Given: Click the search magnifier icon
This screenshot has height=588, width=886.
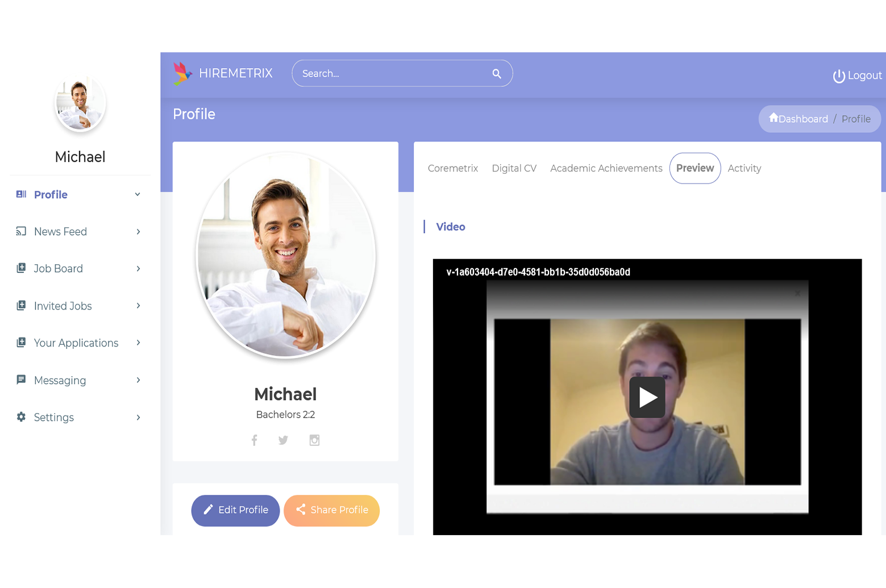Looking at the screenshot, I should point(497,74).
